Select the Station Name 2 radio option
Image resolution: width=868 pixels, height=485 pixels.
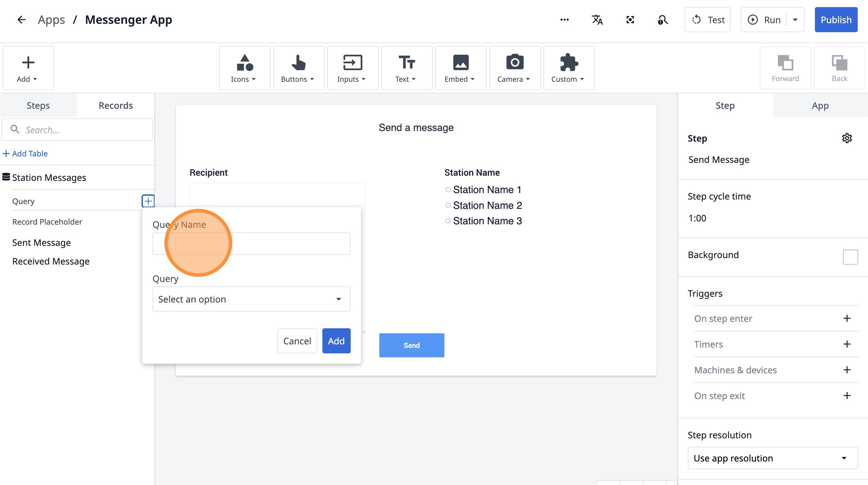(448, 205)
